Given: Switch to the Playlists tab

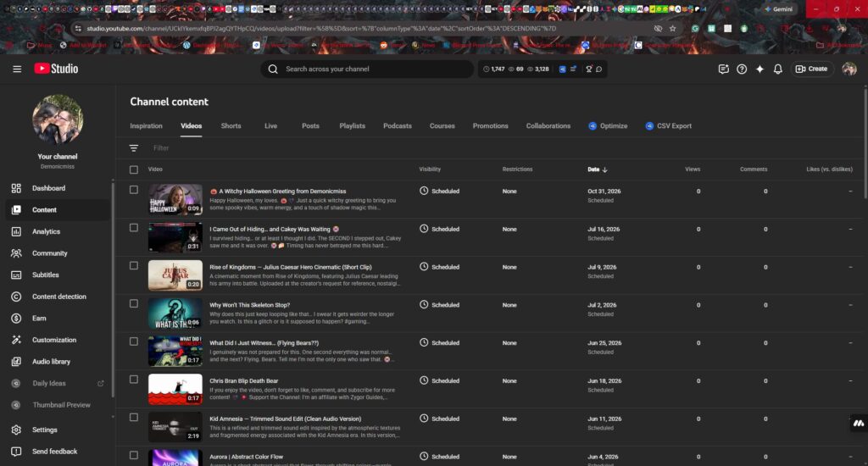Looking at the screenshot, I should (x=352, y=126).
